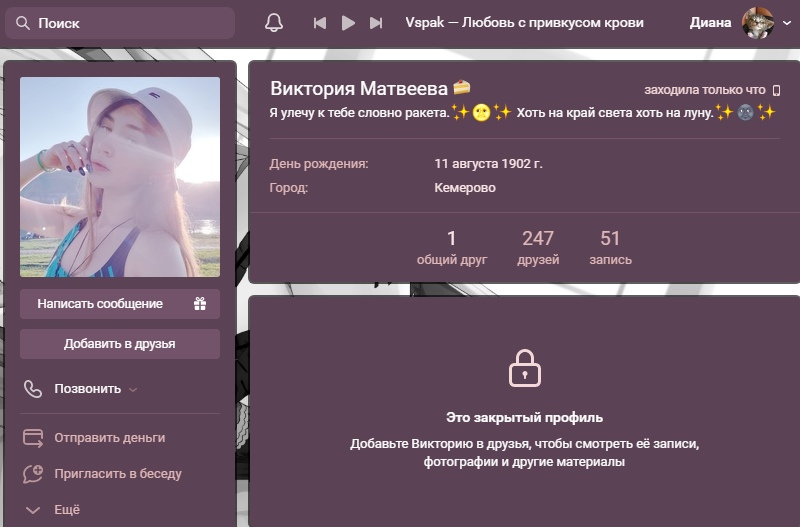Click the notifications bell icon
Image resolution: width=800 pixels, height=527 pixels.
coord(274,23)
